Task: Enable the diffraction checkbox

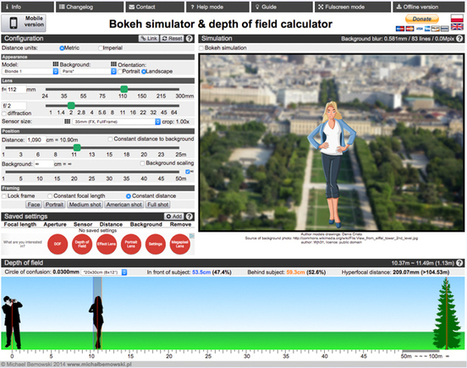Action: 4,113
